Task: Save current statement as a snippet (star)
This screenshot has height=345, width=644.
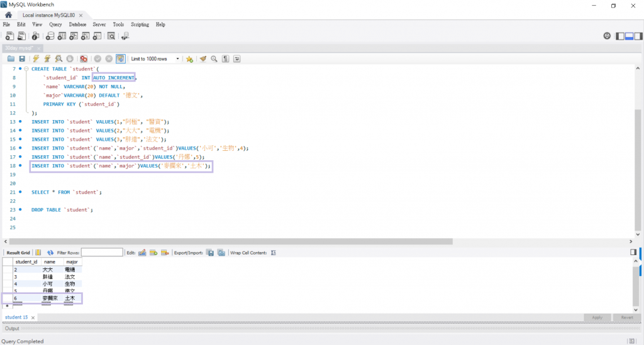Action: pyautogui.click(x=189, y=58)
